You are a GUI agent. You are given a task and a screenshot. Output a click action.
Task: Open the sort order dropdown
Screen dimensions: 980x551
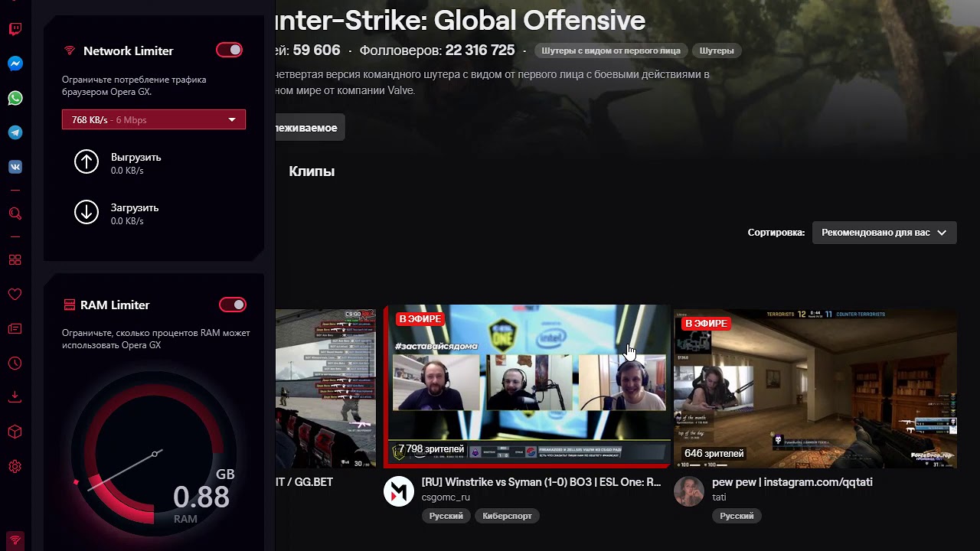(884, 233)
